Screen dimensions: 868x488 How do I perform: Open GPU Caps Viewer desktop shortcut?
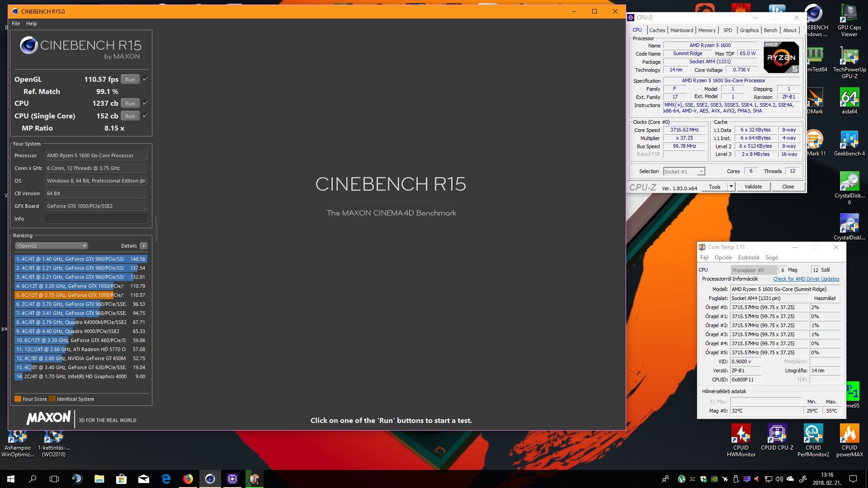point(849,21)
